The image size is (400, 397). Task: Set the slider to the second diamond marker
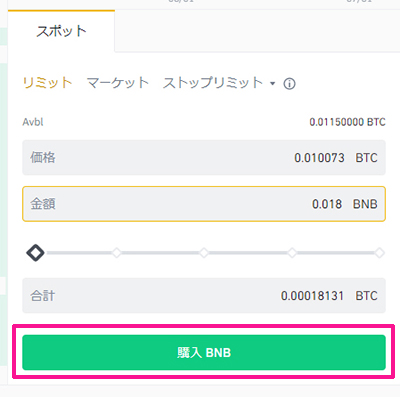point(117,253)
